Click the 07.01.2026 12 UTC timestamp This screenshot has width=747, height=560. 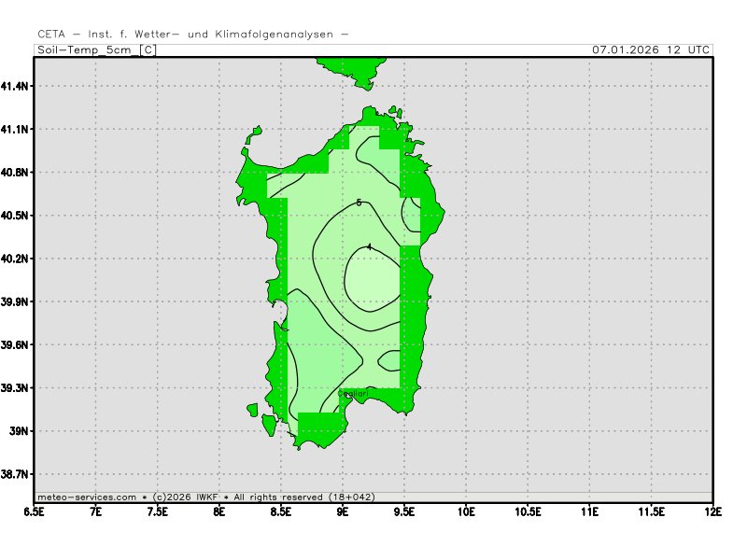651,49
